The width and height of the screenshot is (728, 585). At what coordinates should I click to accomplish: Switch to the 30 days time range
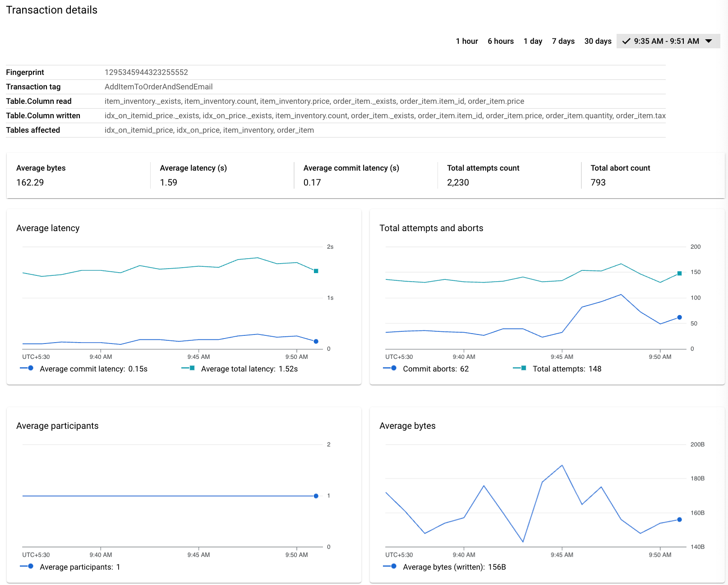click(598, 41)
